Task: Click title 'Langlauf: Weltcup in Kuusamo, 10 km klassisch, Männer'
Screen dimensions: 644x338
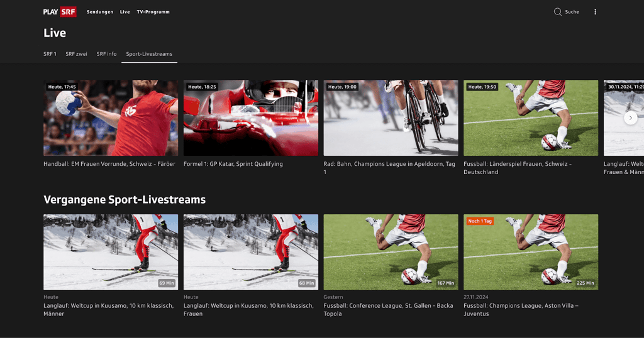Action: click(x=109, y=310)
